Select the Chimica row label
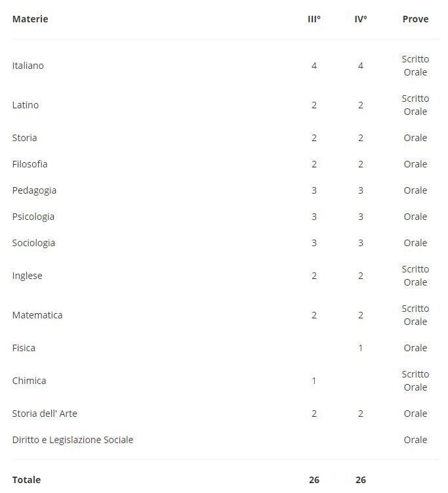448x493 pixels. [x=29, y=381]
